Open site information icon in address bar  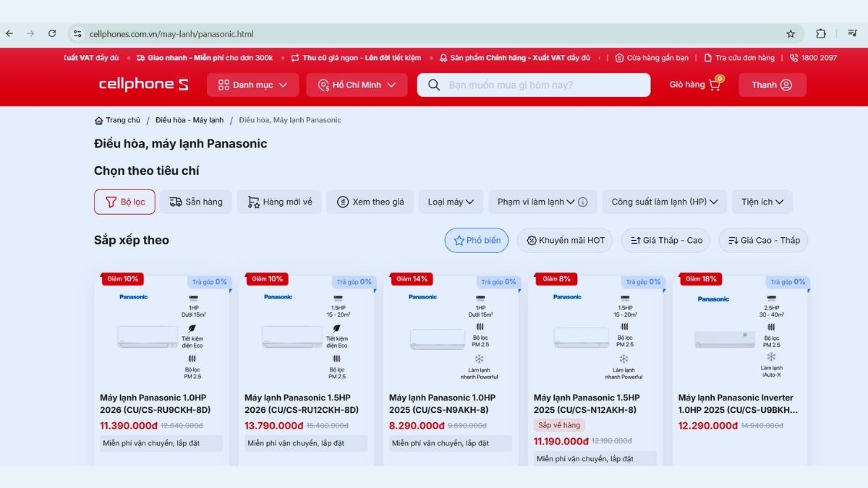[x=77, y=33]
